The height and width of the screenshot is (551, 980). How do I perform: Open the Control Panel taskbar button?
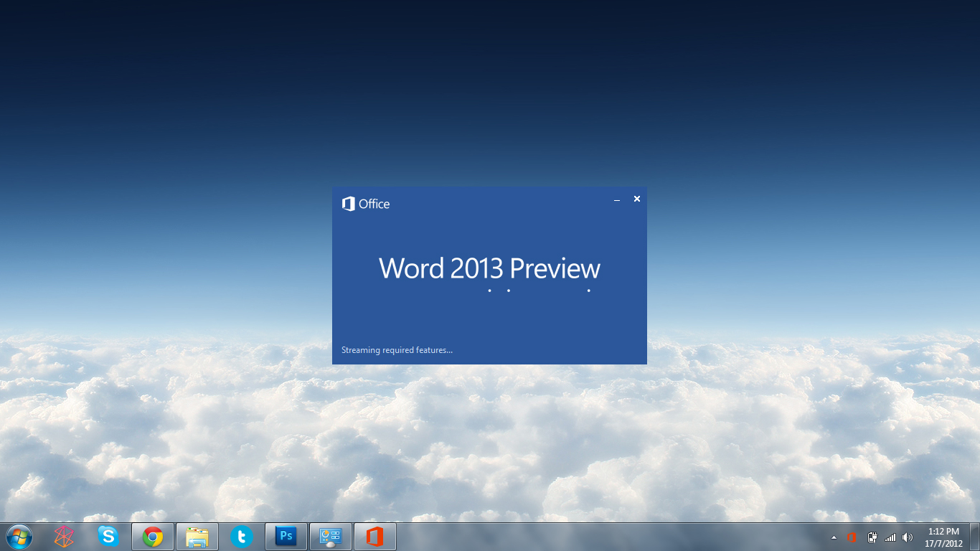[331, 537]
